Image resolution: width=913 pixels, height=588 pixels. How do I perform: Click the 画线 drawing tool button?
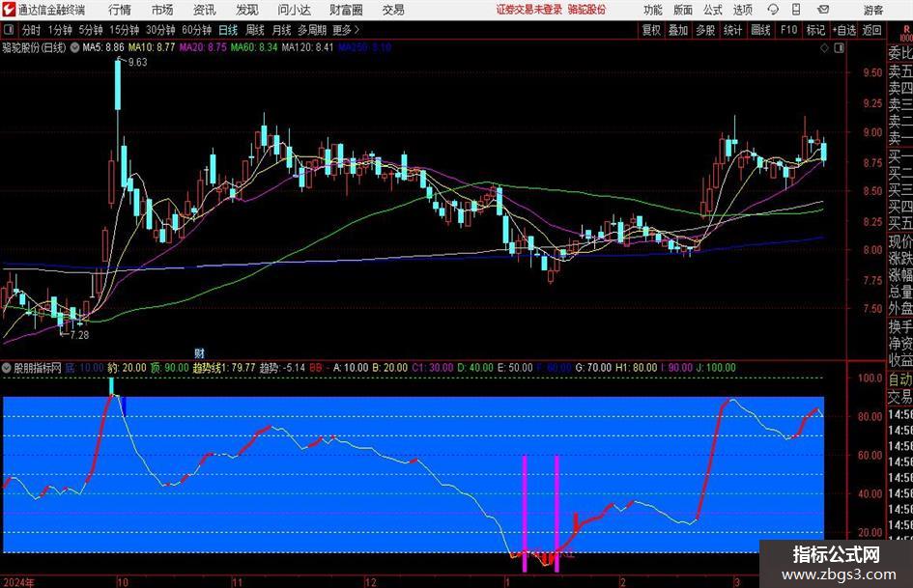pos(760,30)
